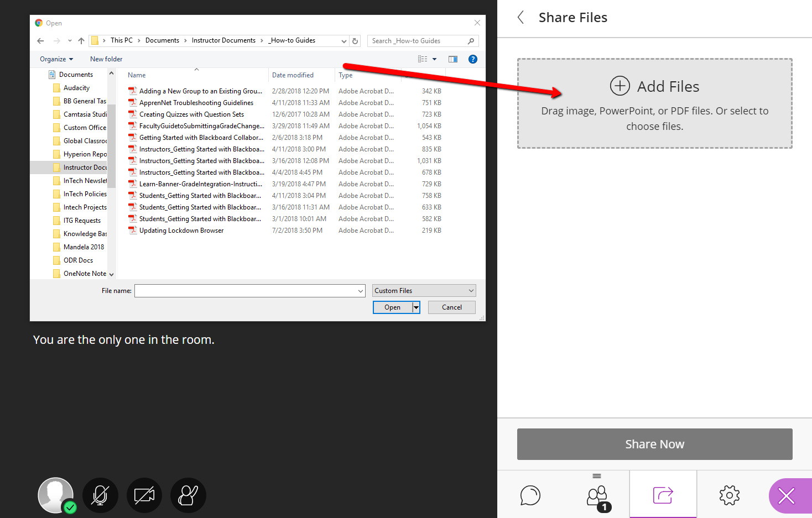The height and width of the screenshot is (518, 812).
Task: Click the change view icon
Action: click(423, 59)
